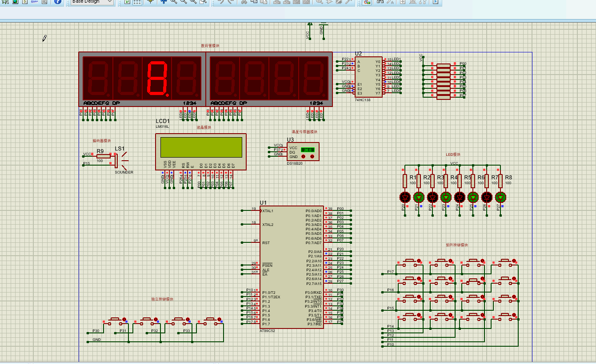The image size is (596, 364).
Task: Select the LM016L LCD screen
Action: 200,151
